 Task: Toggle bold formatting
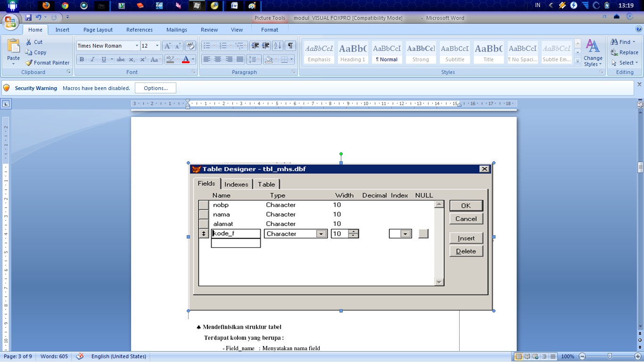pos(82,59)
